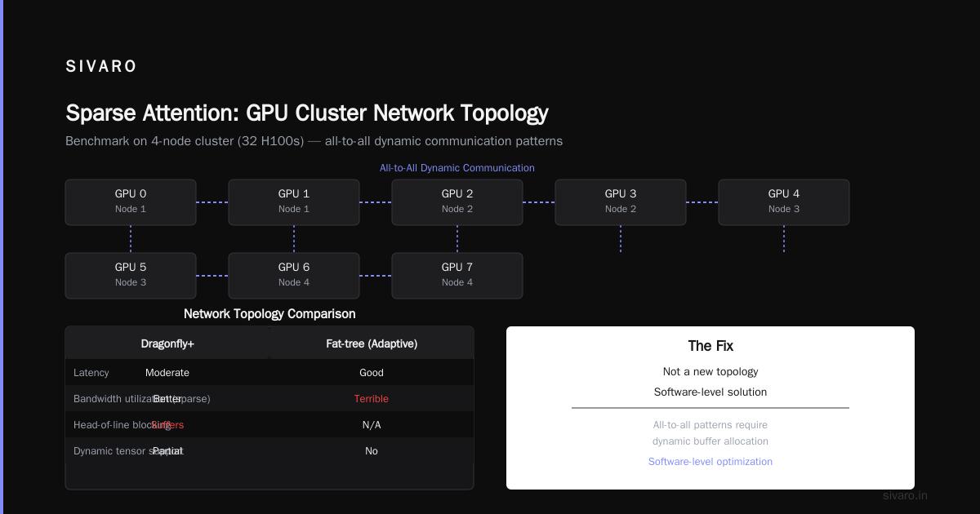Select the GPU 4 node box

(784, 202)
